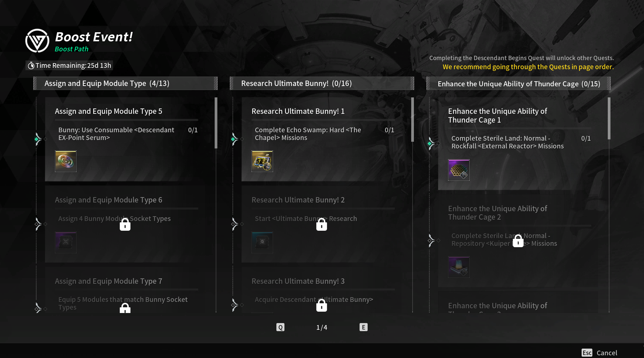The height and width of the screenshot is (358, 644).
Task: Click the lock icon on Module Type 6
Action: click(x=125, y=224)
